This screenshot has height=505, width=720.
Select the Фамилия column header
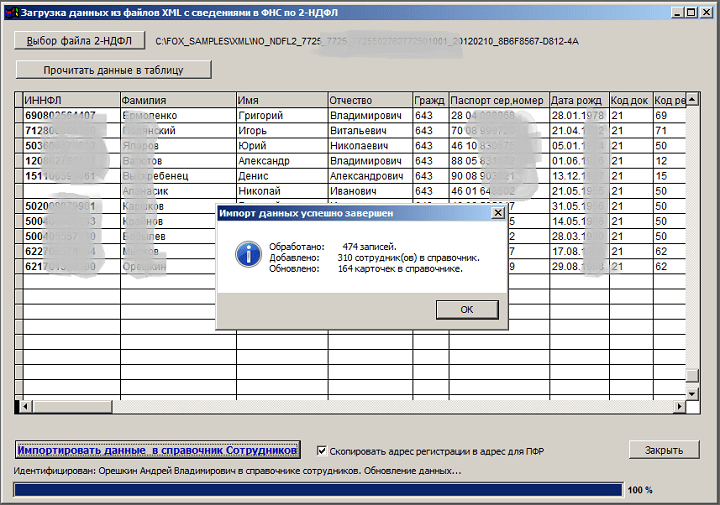pyautogui.click(x=178, y=100)
